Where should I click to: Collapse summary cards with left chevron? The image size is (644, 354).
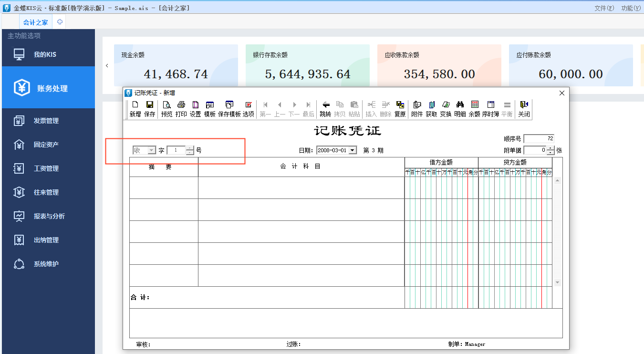tap(107, 66)
